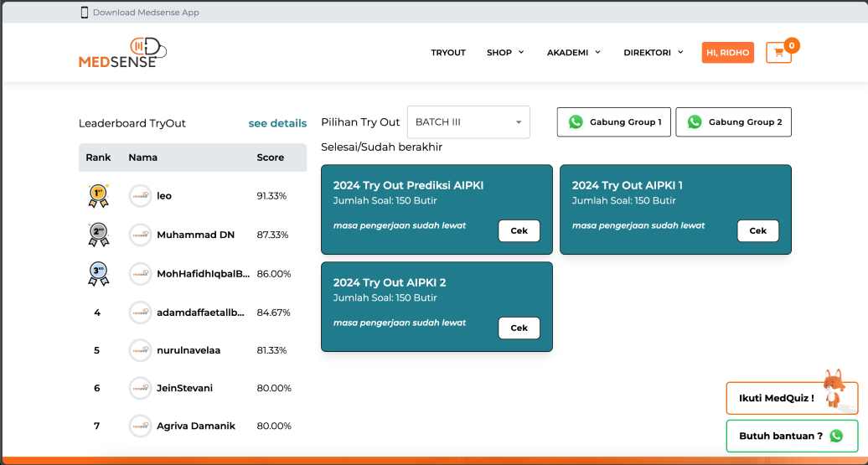Viewport: 868px width, 465px height.
Task: Click the WhatsApp icon in Butuh bantuan
Action: click(x=836, y=436)
